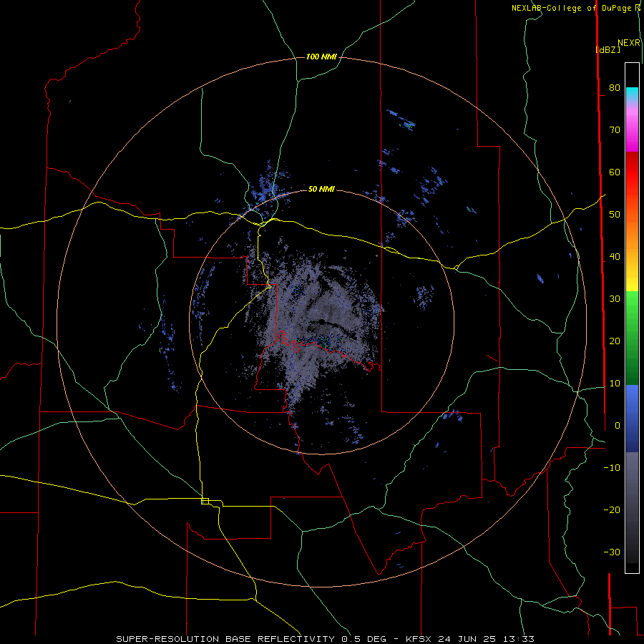This screenshot has width=644, height=644.
Task: Click the KFSX station ID in the caption
Action: pyautogui.click(x=419, y=639)
